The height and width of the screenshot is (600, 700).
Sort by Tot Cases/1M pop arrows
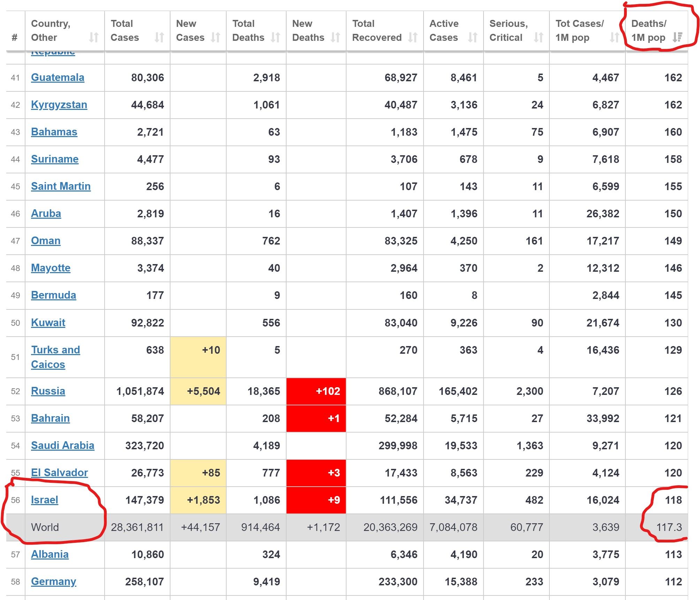click(615, 37)
